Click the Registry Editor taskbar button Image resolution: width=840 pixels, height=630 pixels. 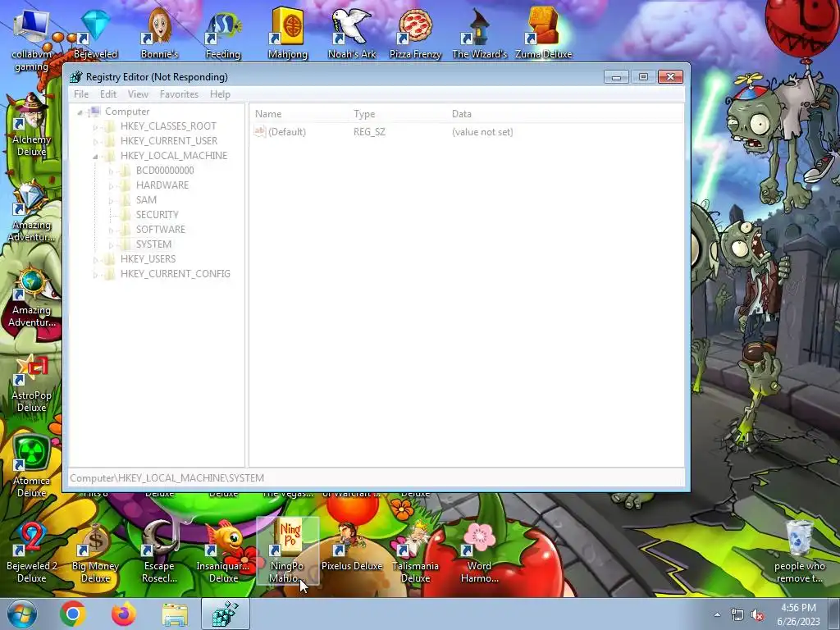(226, 614)
